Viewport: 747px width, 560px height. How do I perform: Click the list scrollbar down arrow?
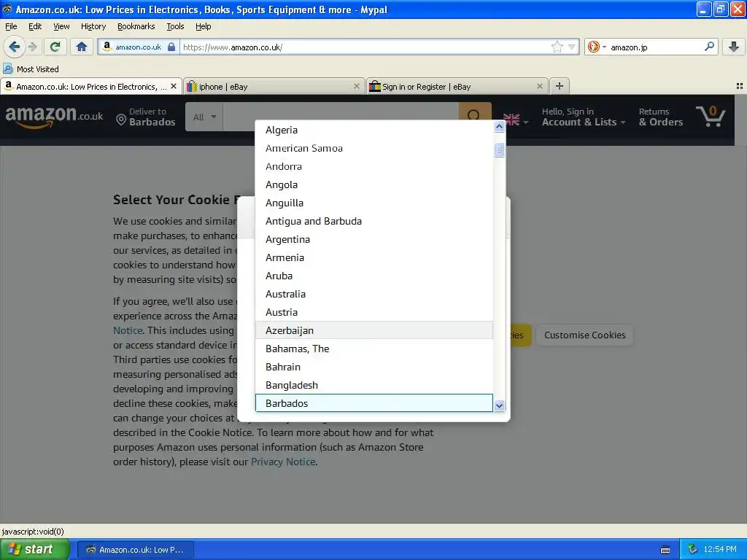point(499,405)
